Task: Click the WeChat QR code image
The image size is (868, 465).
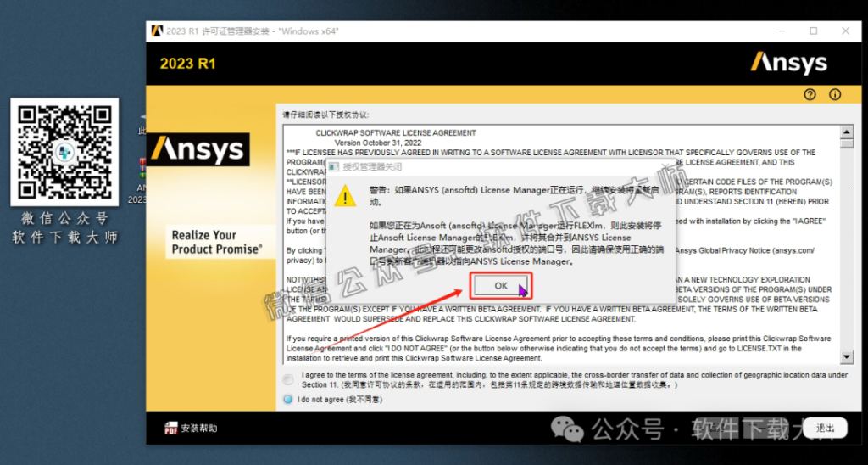Action: pyautogui.click(x=64, y=153)
